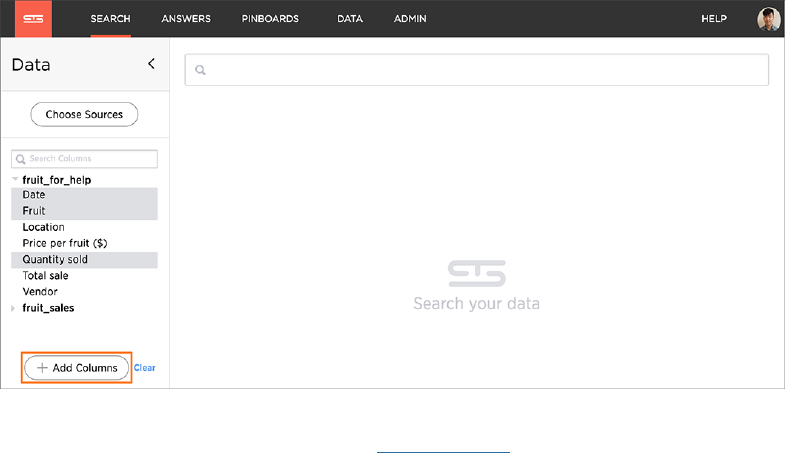This screenshot has height=453, width=785.
Task: Open the ADMIN tab
Action: (410, 19)
